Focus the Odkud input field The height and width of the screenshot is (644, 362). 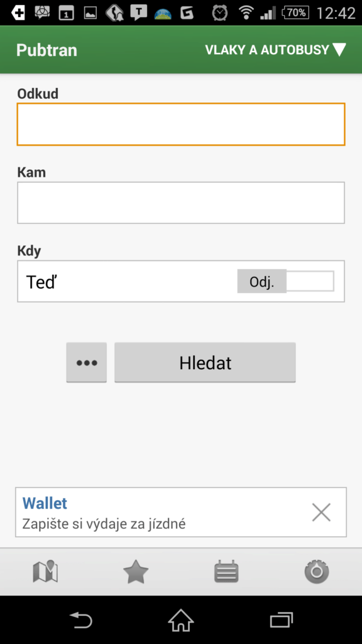click(x=181, y=124)
